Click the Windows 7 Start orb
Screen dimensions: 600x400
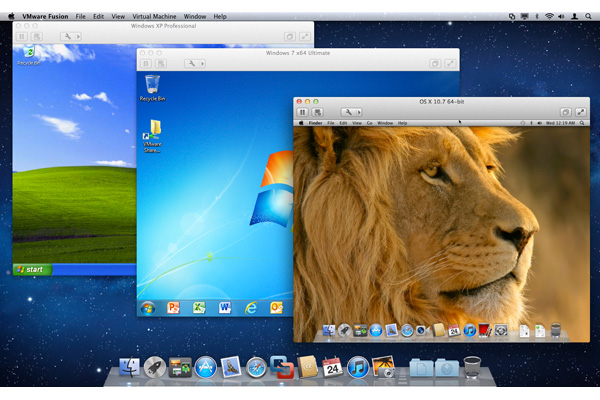[148, 307]
